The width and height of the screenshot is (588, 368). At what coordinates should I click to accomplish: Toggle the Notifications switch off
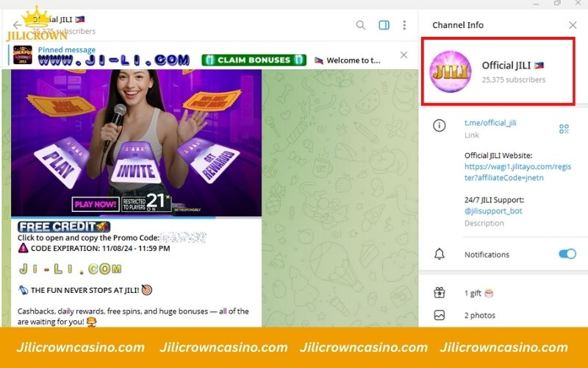point(567,254)
